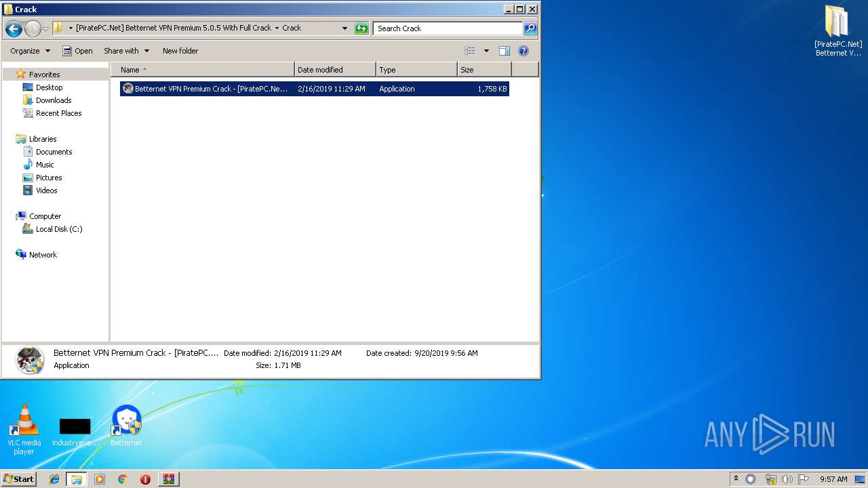Select the 'VLC media player' desktop shortcut
The height and width of the screenshot is (488, 868).
24,430
